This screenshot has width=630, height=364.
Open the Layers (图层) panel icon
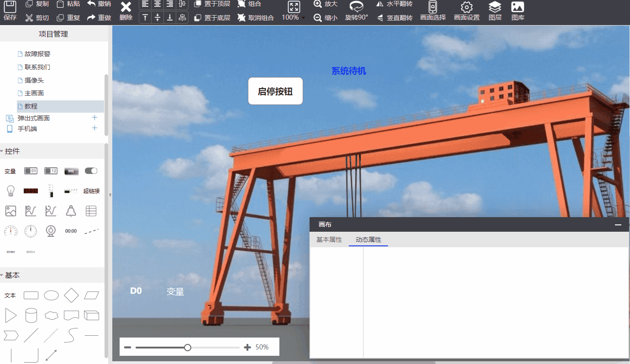(495, 7)
